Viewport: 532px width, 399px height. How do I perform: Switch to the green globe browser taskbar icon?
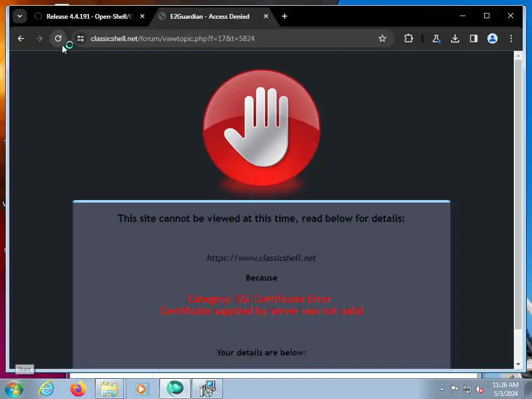[x=175, y=389]
